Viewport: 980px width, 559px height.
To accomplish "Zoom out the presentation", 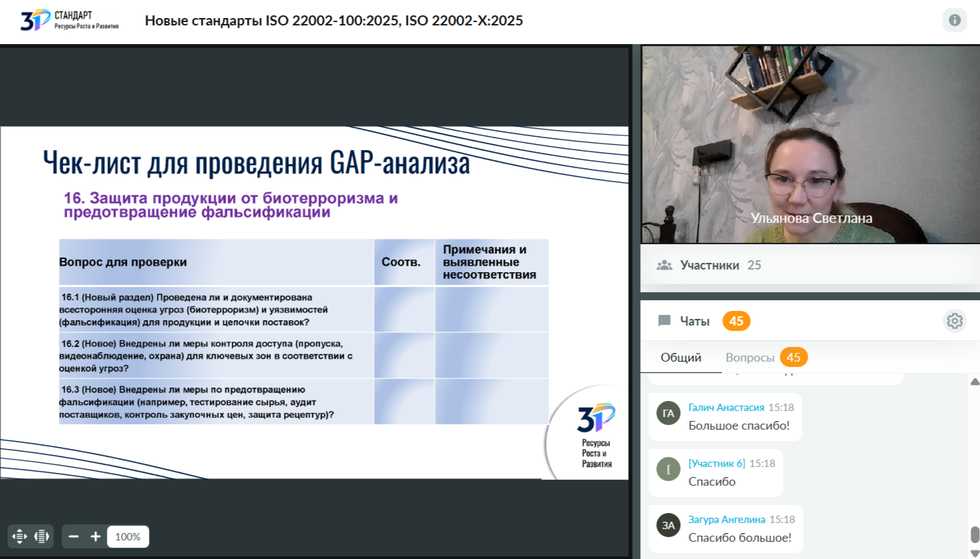I will 73,536.
